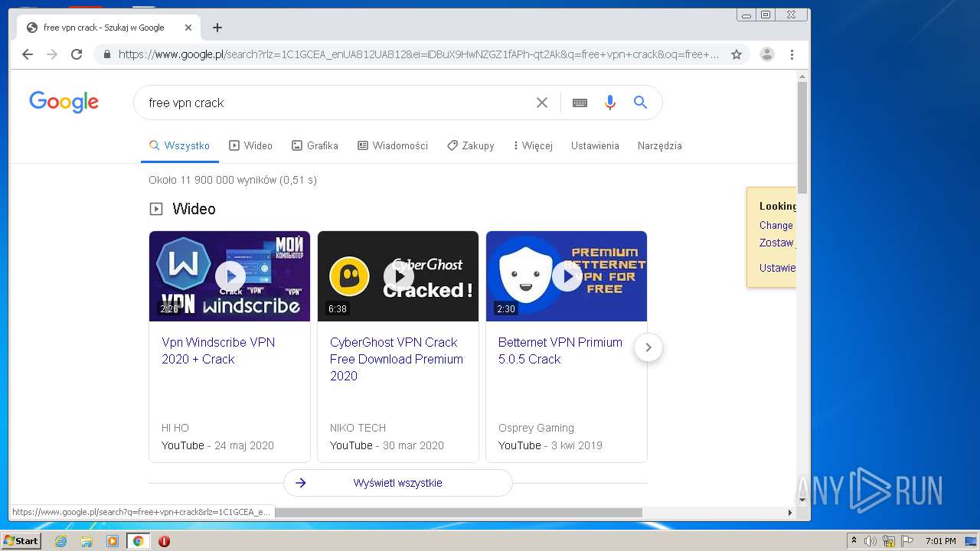Play the Betternet VPN video thumbnail

pos(567,276)
